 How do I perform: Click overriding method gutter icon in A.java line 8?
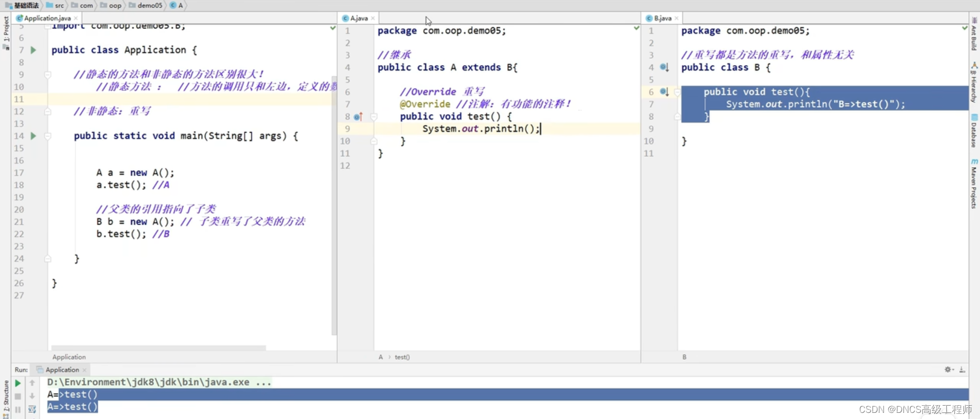tap(358, 117)
